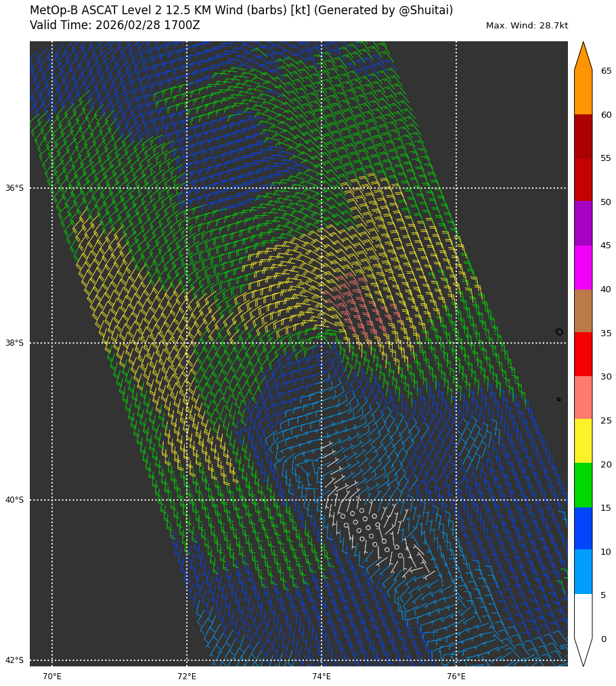
Task: Click the small island outline below 38°S
Action: pos(558,399)
